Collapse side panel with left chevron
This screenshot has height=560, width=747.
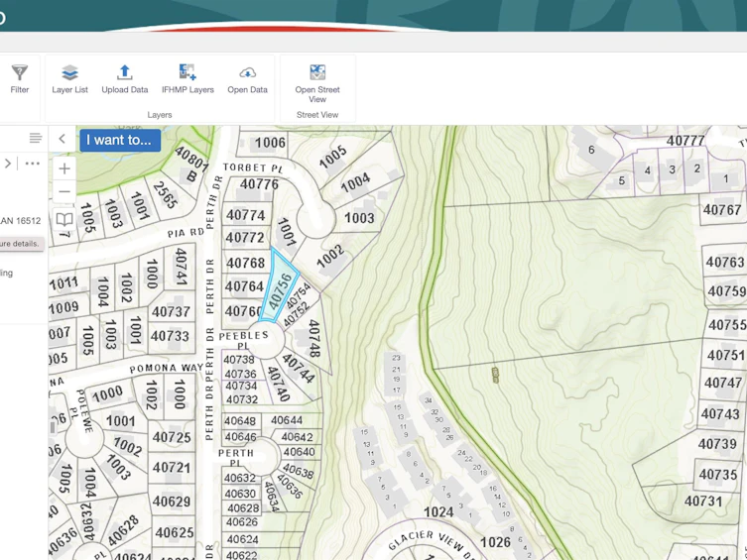(62, 139)
